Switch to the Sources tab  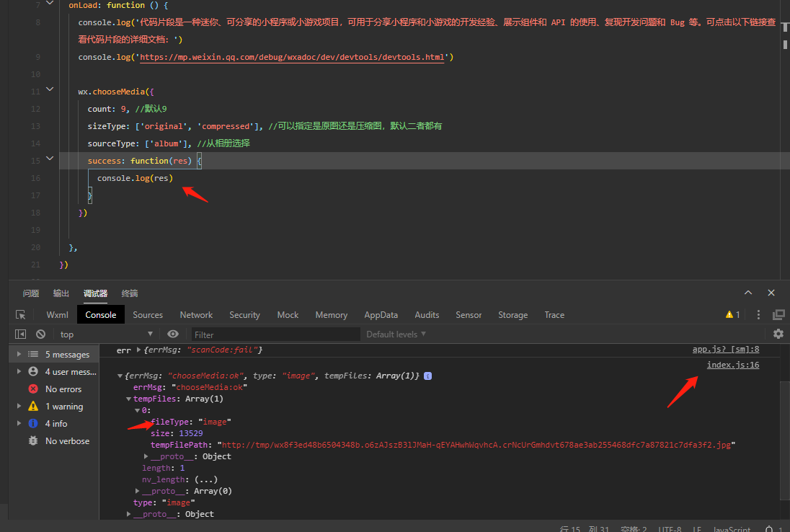point(148,315)
